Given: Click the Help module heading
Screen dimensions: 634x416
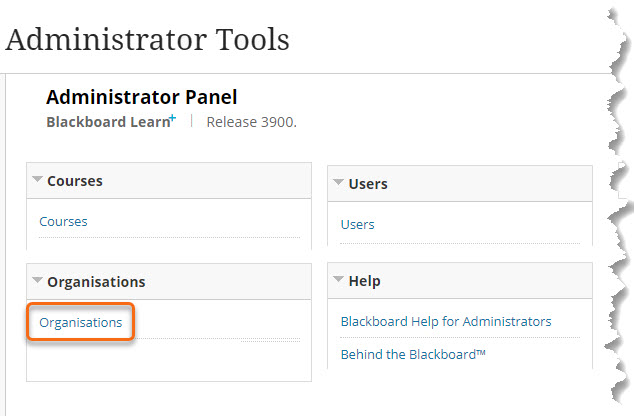Looking at the screenshot, I should coord(364,281).
